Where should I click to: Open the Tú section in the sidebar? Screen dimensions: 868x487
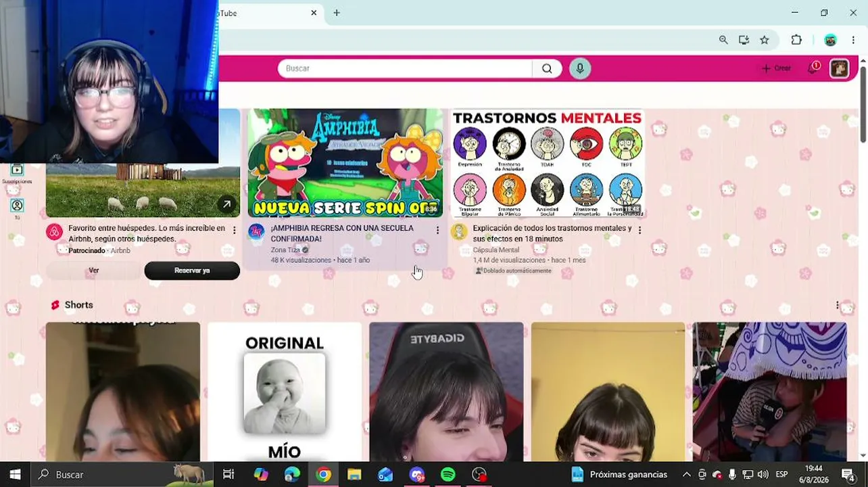[17, 209]
